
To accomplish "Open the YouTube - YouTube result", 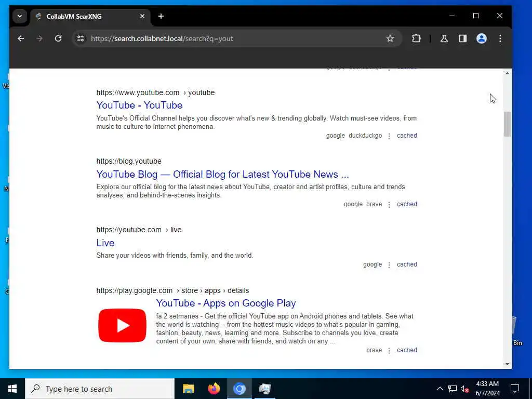I will pyautogui.click(x=139, y=105).
